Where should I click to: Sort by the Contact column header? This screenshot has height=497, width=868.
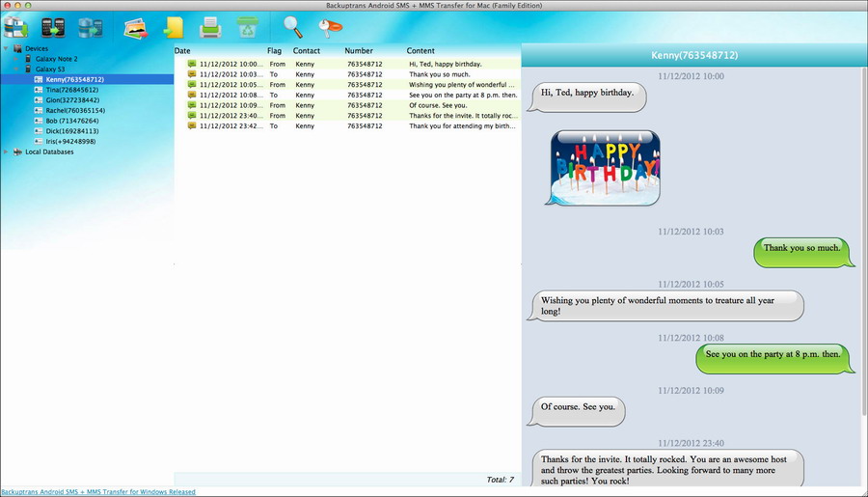click(x=306, y=50)
